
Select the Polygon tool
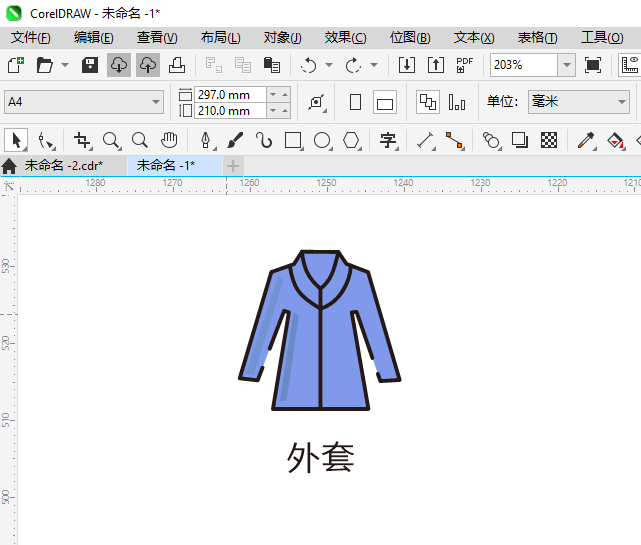[351, 141]
